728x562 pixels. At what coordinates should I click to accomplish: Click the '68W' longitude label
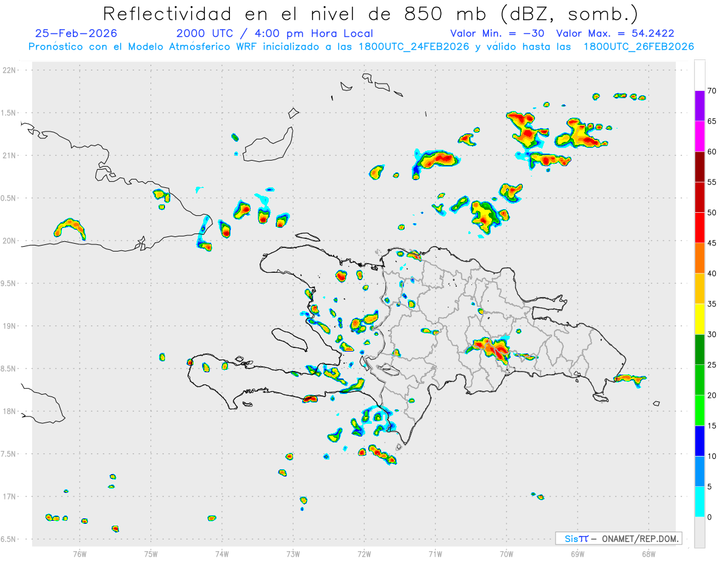coord(648,554)
